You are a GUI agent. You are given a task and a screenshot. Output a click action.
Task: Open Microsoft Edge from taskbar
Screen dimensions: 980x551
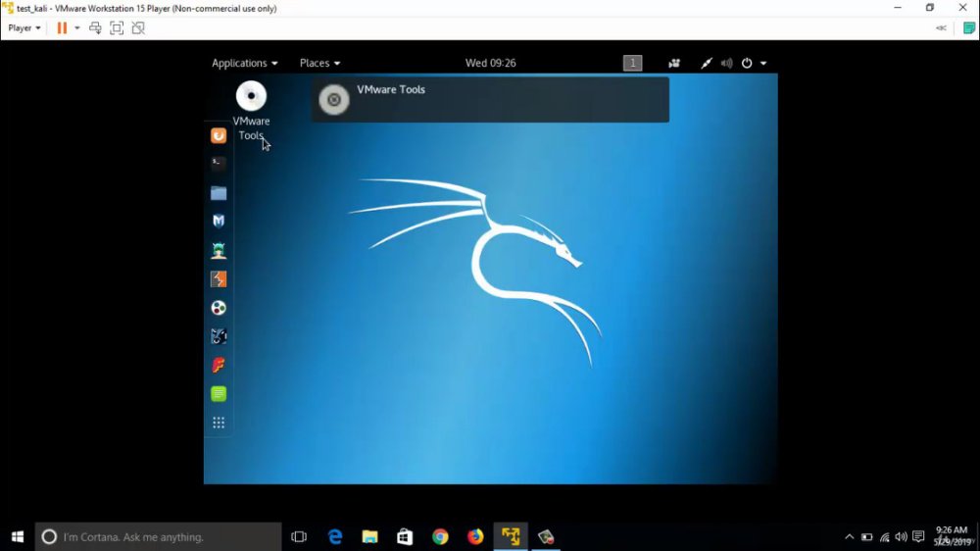(335, 536)
